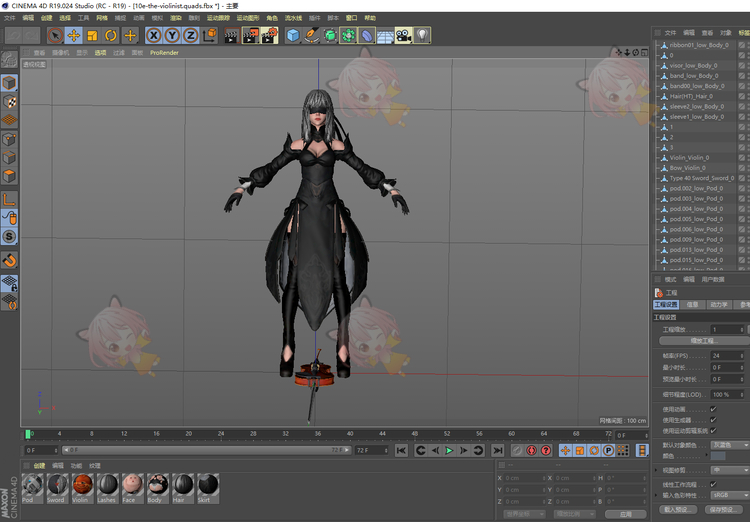Render the active view clapperboard icon
The height and width of the screenshot is (522, 750).
(232, 35)
